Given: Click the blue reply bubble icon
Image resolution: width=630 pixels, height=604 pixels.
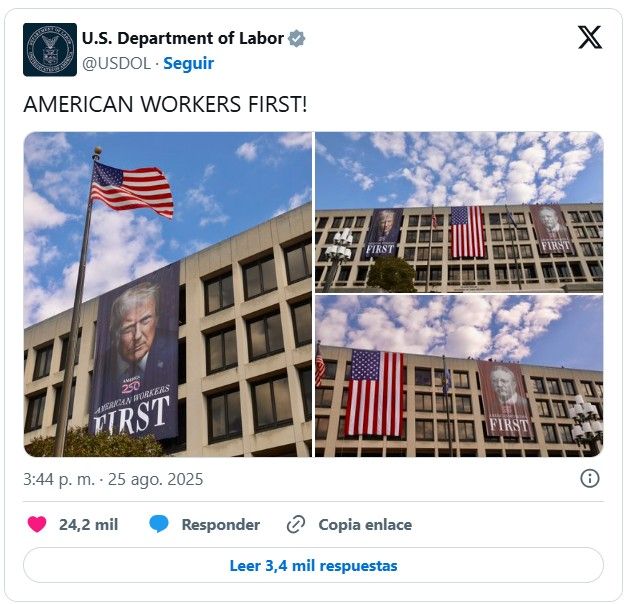Looking at the screenshot, I should point(159,524).
